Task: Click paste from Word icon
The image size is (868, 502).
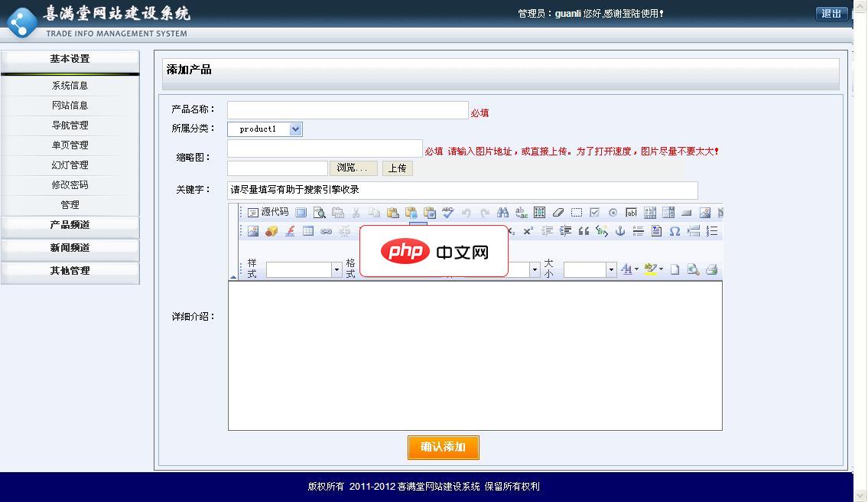Action: coord(430,212)
